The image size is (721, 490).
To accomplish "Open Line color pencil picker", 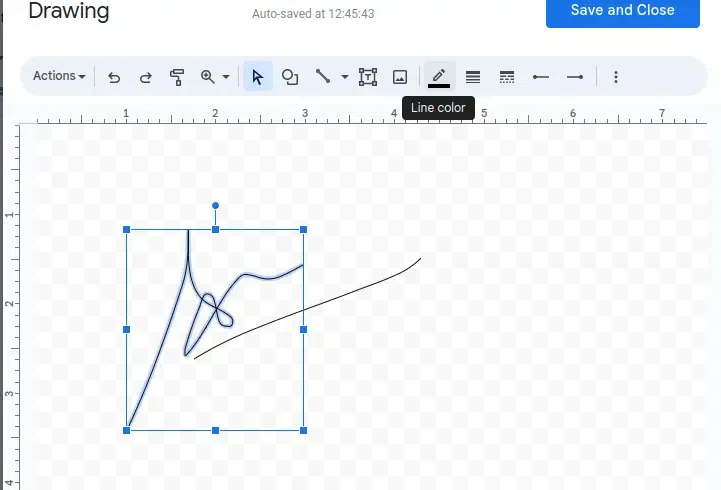I will (439, 77).
